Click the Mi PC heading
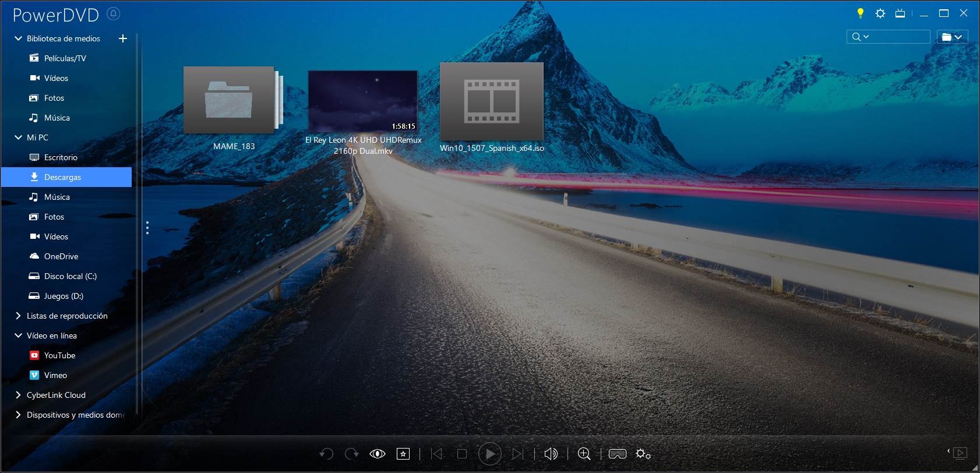980x473 pixels. [37, 137]
